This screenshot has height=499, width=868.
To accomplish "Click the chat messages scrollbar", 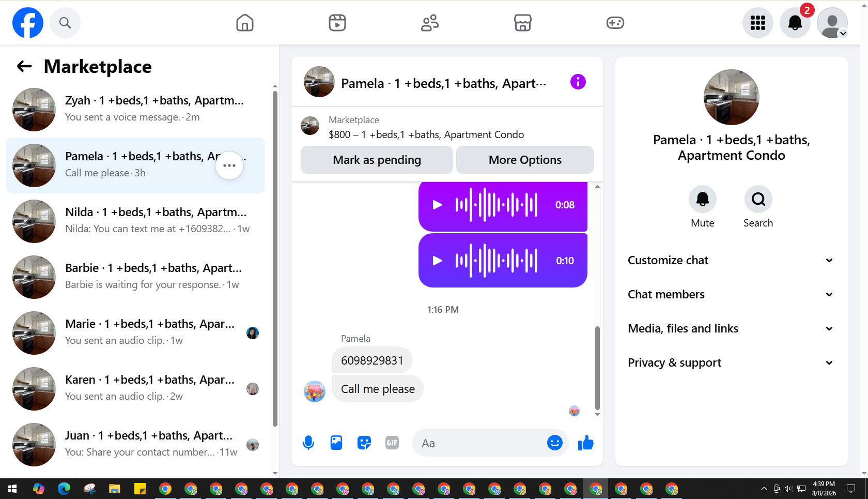I will pyautogui.click(x=597, y=368).
